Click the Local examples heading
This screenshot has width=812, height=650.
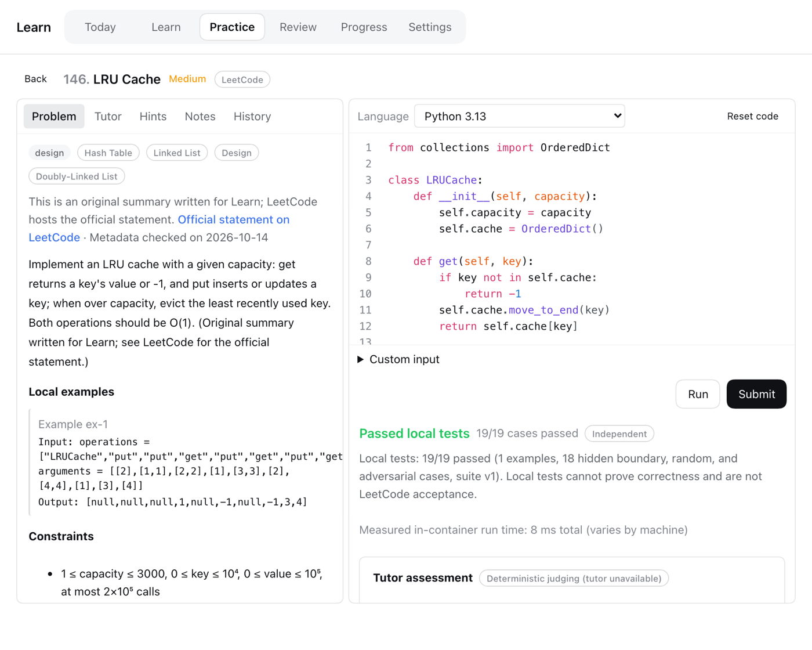tap(71, 392)
